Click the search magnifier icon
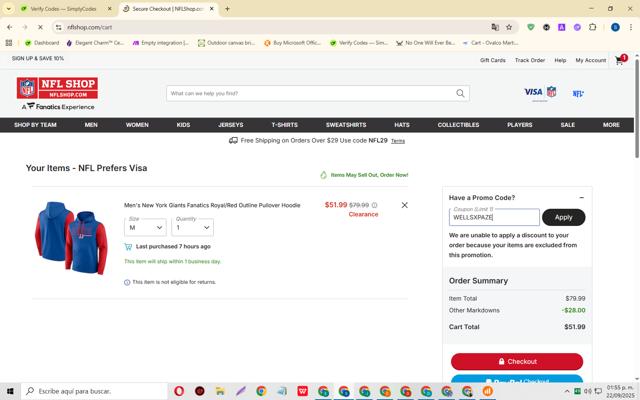Screen dimensions: 640x400 tap(460, 93)
